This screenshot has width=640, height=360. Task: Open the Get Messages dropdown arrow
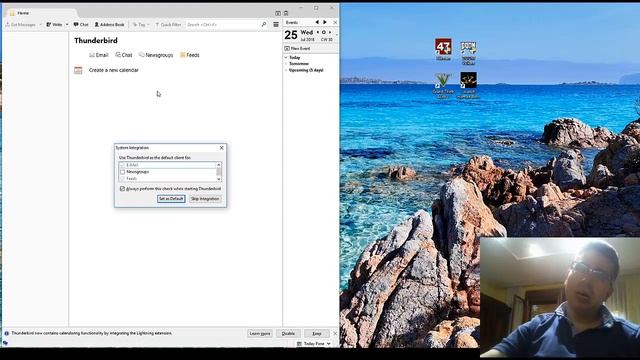[40, 25]
